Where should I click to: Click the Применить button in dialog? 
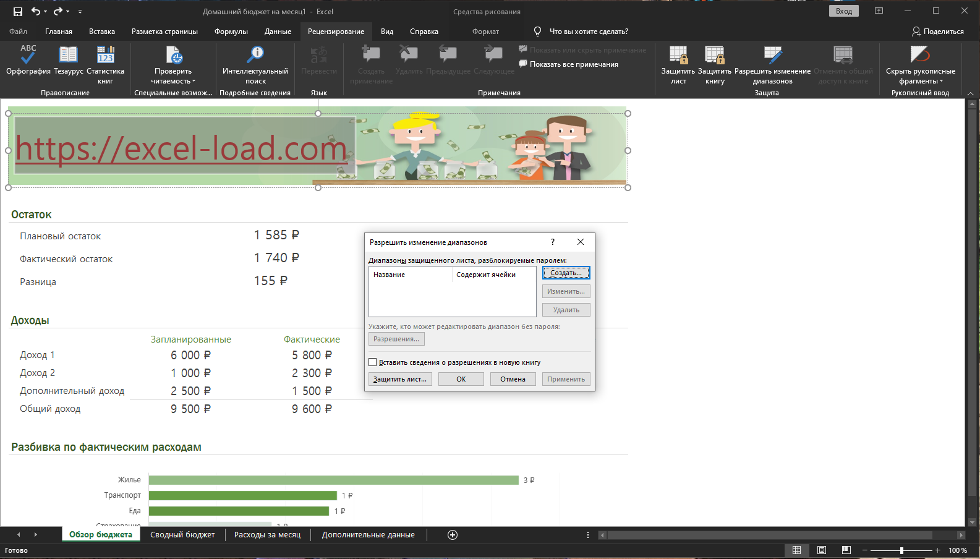tap(566, 379)
